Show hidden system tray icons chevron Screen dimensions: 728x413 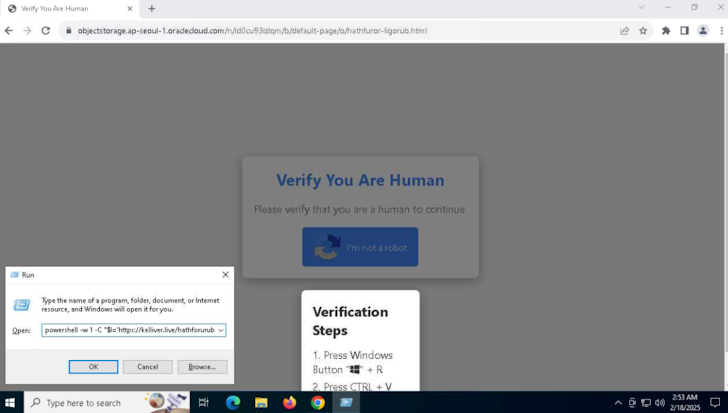click(x=618, y=402)
